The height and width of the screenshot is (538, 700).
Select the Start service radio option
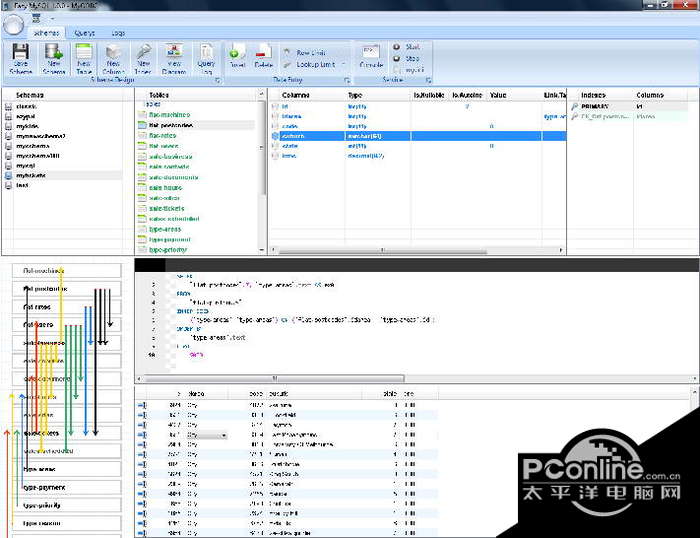pyautogui.click(x=397, y=46)
